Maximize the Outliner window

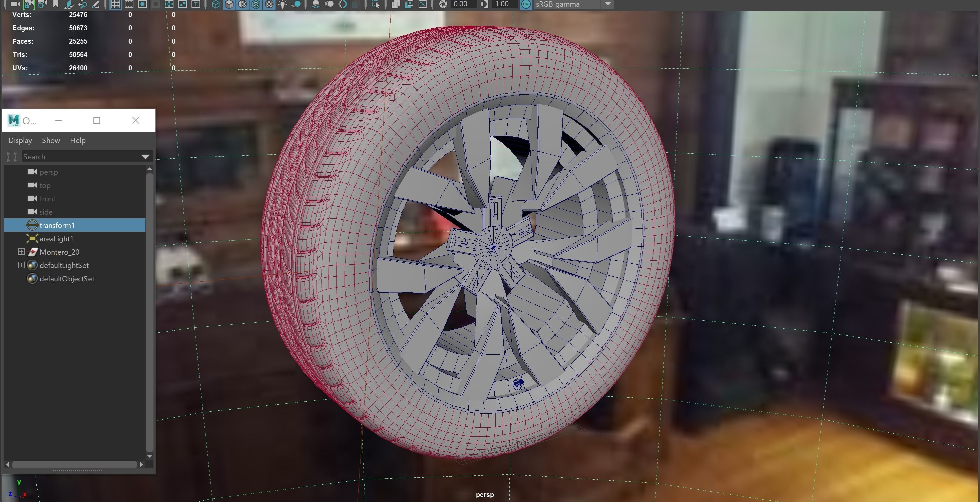tap(97, 120)
